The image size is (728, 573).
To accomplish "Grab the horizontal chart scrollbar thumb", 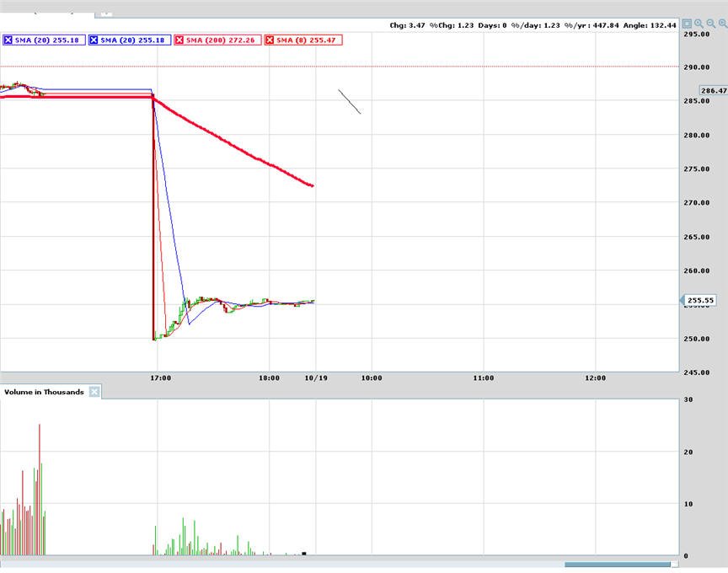I will click(618, 565).
